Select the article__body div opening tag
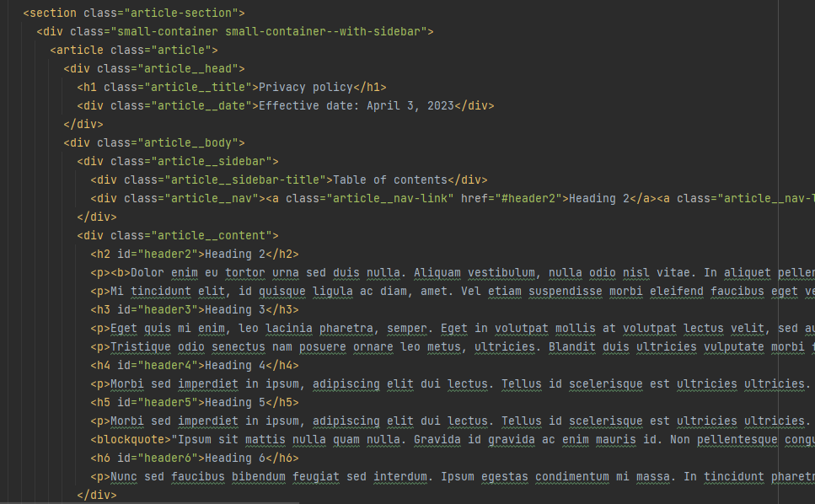The width and height of the screenshot is (815, 504). click(153, 143)
